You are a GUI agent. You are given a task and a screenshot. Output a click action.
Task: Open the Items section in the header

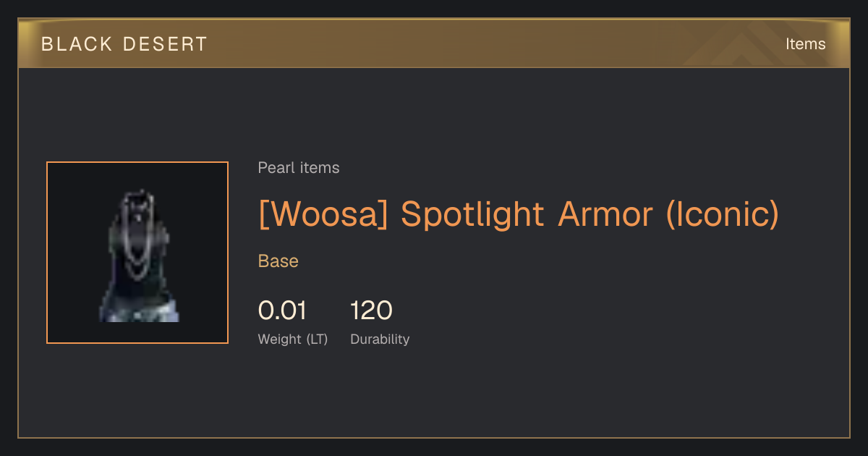click(x=805, y=43)
